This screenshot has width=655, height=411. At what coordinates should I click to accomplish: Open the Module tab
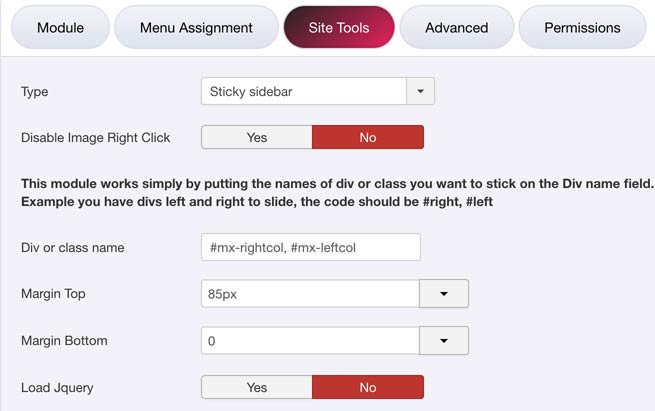point(60,28)
